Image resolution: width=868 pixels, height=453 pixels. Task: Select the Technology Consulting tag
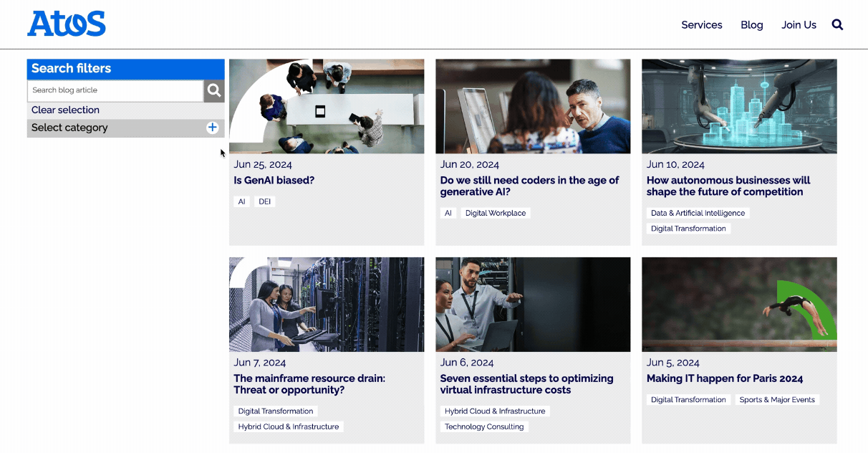coord(484,426)
